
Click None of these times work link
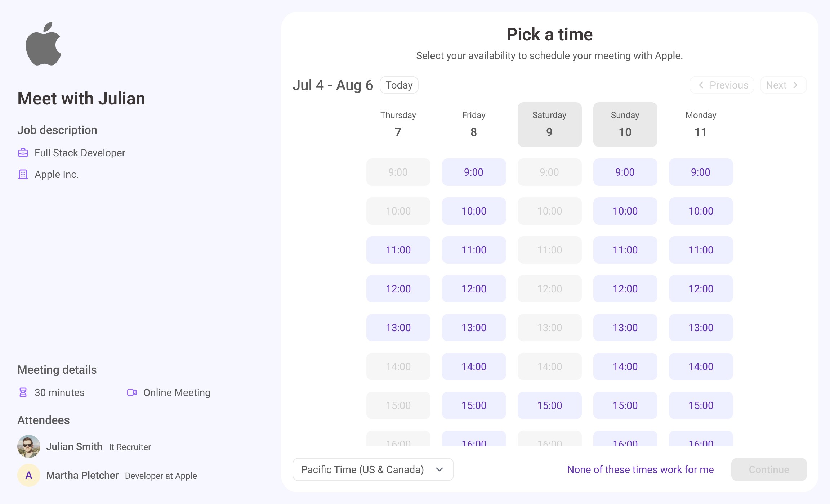(640, 469)
